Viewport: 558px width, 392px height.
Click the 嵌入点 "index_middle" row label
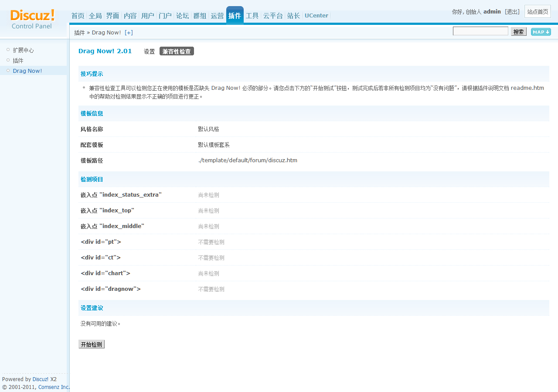(112, 226)
